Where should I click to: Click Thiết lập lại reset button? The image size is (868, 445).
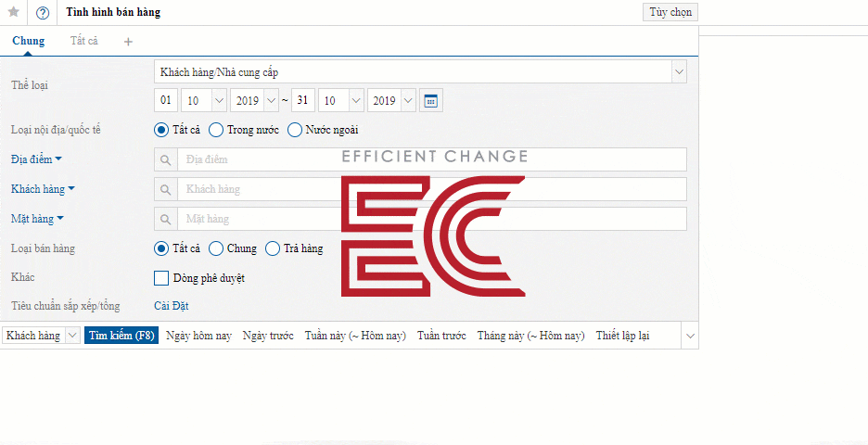click(x=623, y=336)
